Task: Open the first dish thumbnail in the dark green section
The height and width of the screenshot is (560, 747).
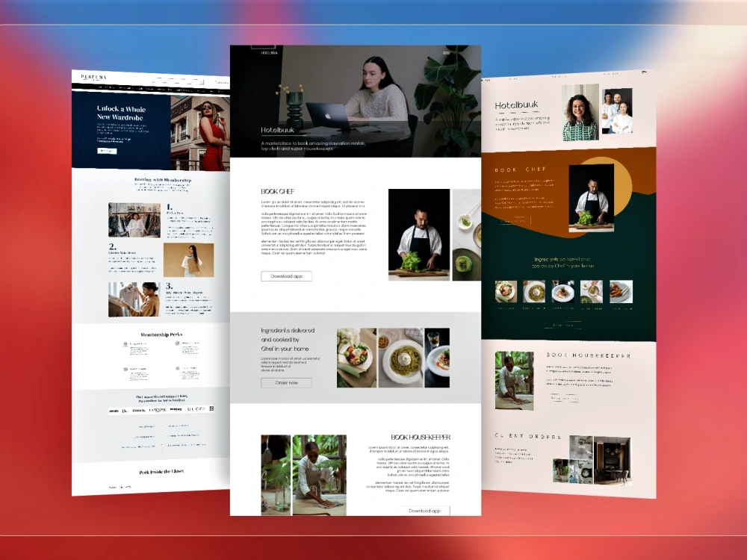Action: click(506, 291)
